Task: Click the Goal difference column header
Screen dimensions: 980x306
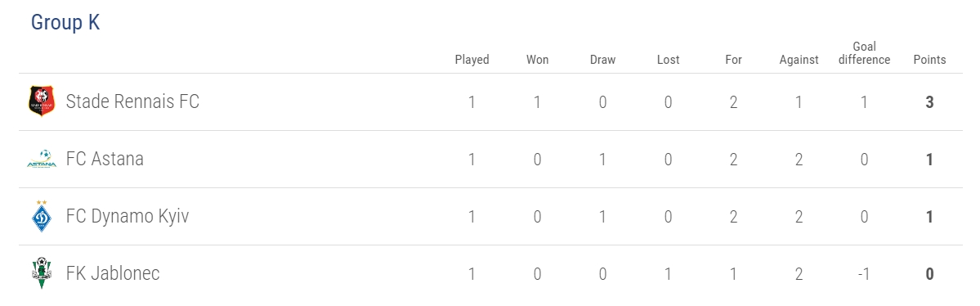Action: pos(865,53)
